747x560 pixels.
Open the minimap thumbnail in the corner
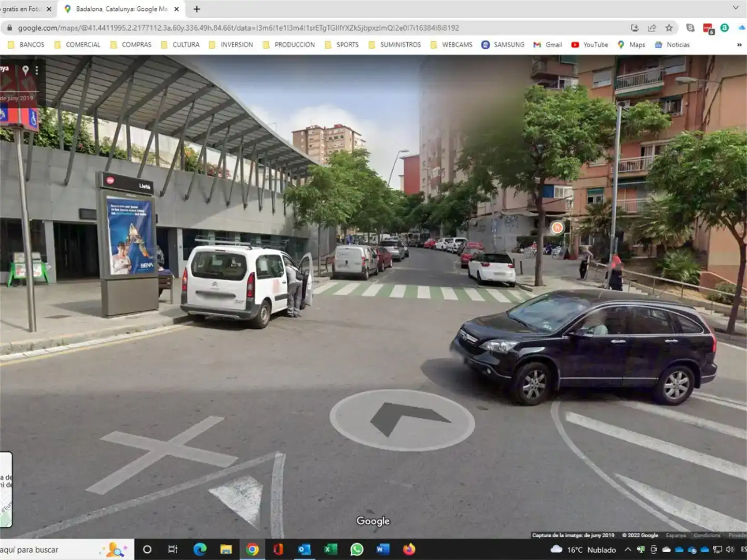click(6, 489)
